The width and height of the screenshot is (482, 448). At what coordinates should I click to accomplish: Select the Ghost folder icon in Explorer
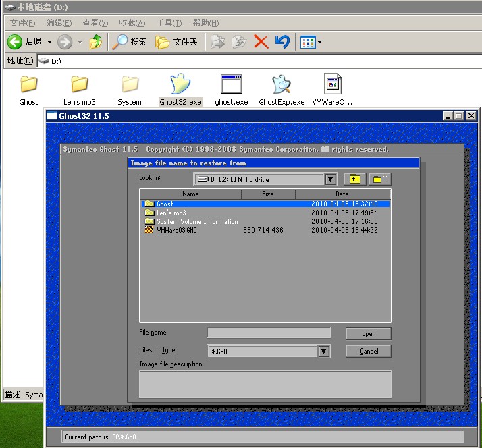(29, 84)
